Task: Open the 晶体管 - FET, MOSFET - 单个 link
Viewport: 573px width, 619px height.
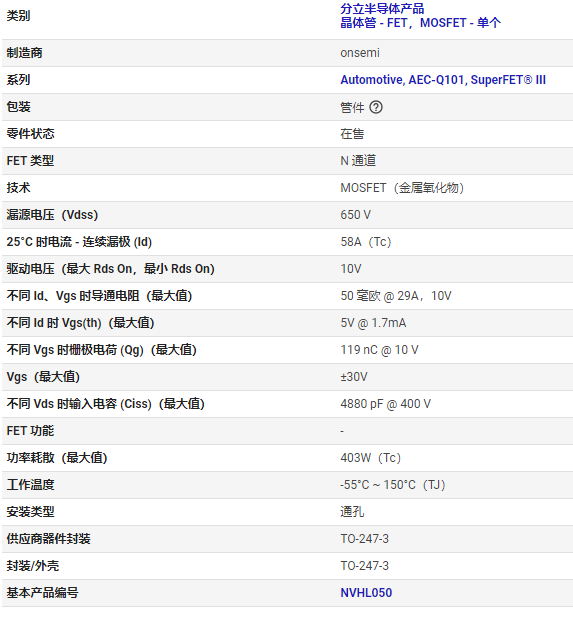Action: pos(420,23)
